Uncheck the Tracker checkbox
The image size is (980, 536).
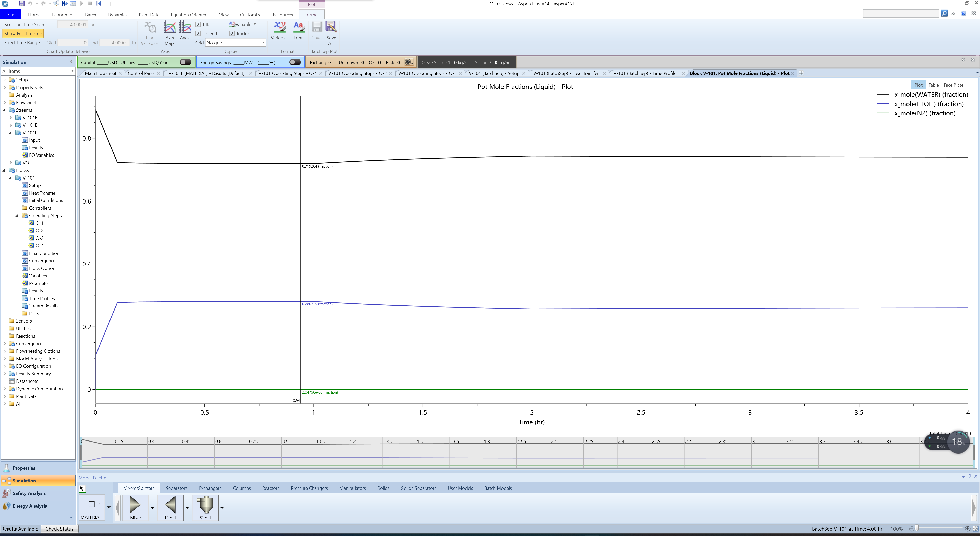pyautogui.click(x=232, y=33)
